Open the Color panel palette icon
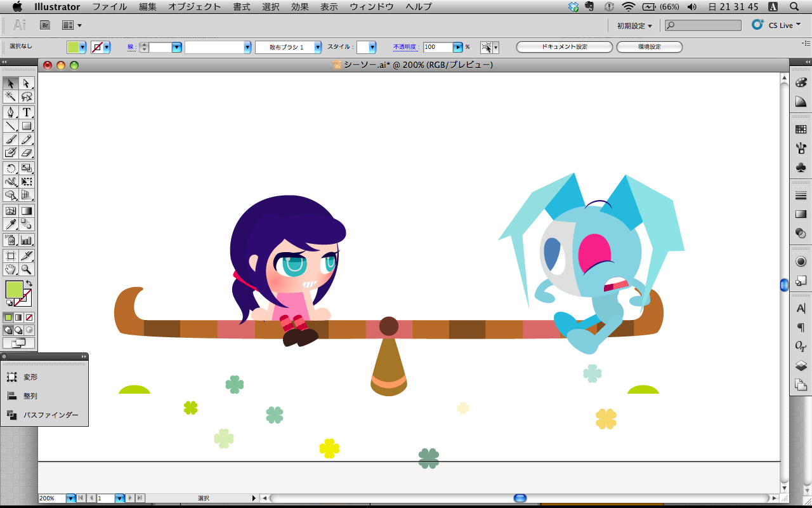Screen dimensions: 812x508 801,84
